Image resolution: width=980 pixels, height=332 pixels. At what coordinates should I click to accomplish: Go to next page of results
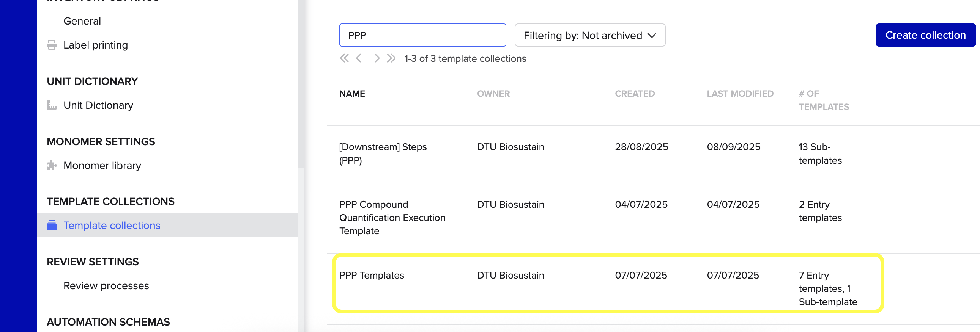[x=377, y=58]
